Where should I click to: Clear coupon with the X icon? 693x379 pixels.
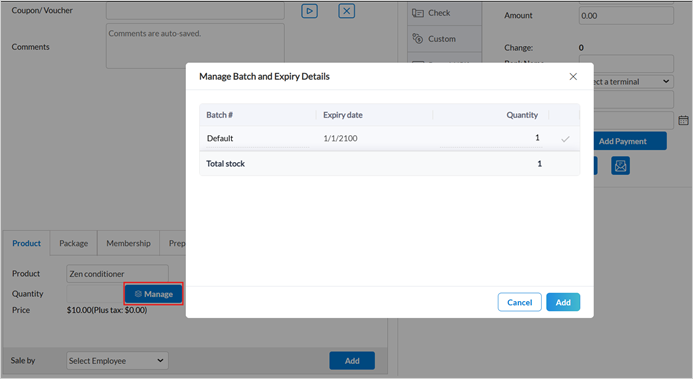pos(346,11)
